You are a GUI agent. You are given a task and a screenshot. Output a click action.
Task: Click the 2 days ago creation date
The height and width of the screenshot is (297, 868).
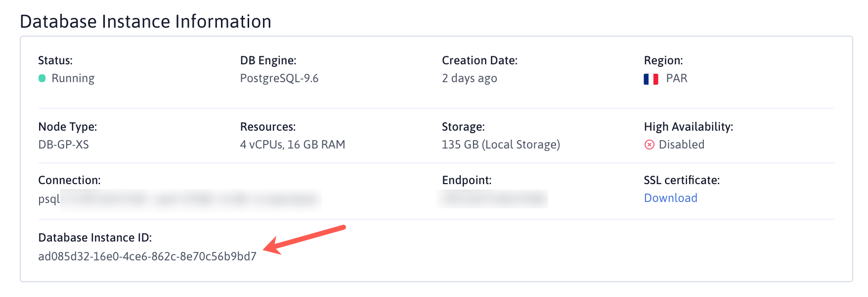[x=469, y=78]
